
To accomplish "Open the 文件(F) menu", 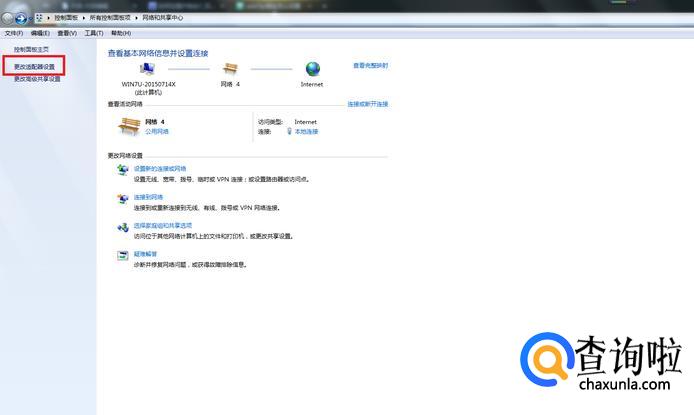I will coord(13,33).
